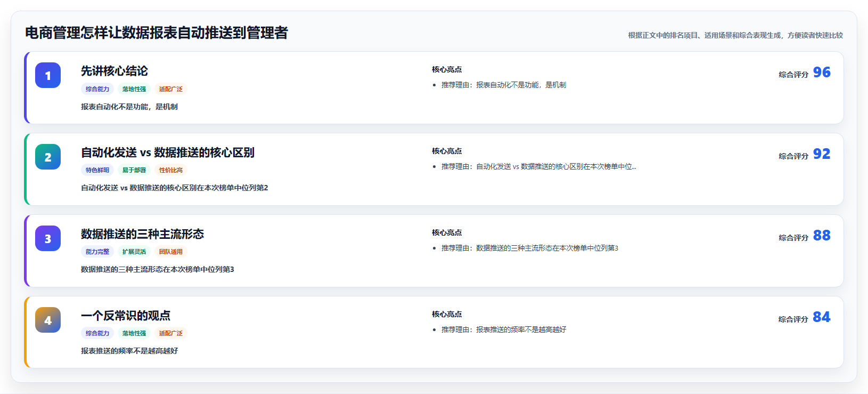Click the 综合评分 label beside 88
Screen dimensions: 868x394
coord(793,238)
